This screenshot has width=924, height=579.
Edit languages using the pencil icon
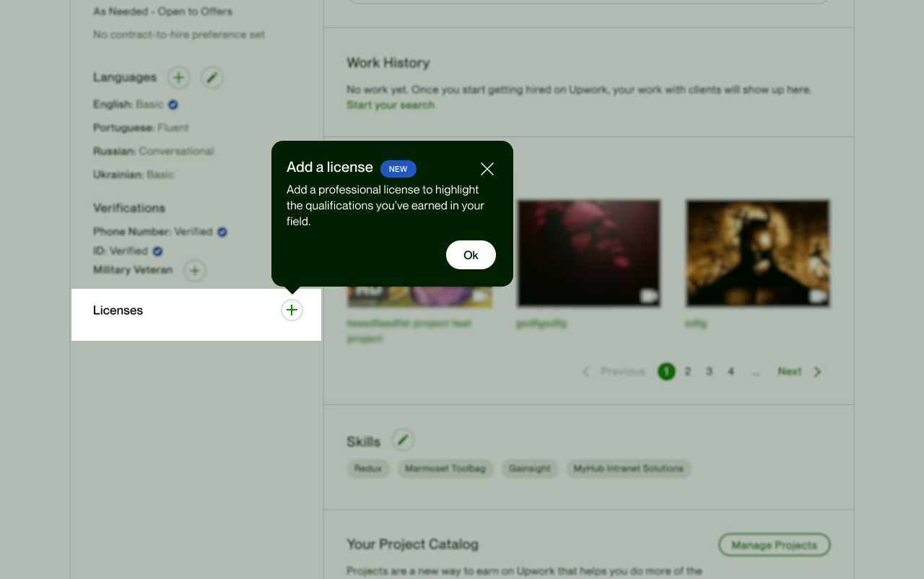tap(212, 77)
